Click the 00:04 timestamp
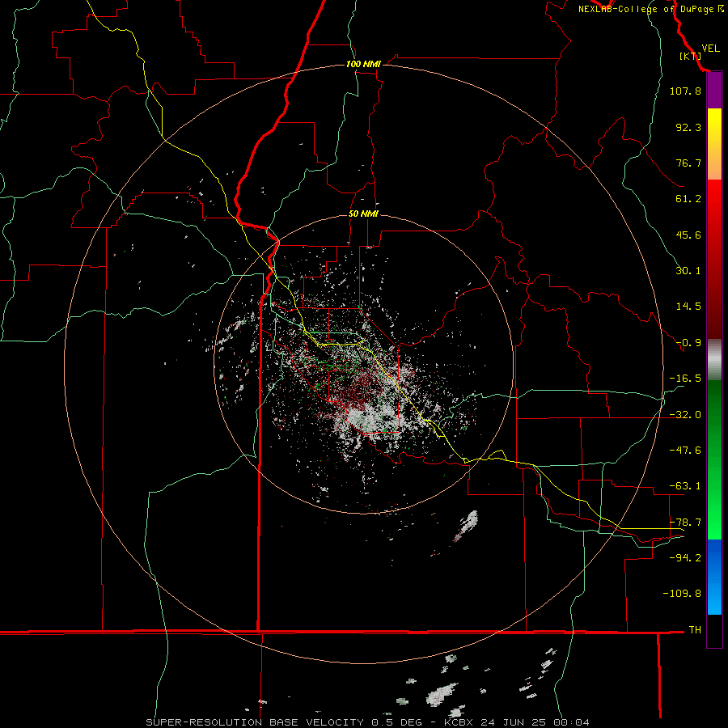The height and width of the screenshot is (728, 728). click(x=572, y=722)
